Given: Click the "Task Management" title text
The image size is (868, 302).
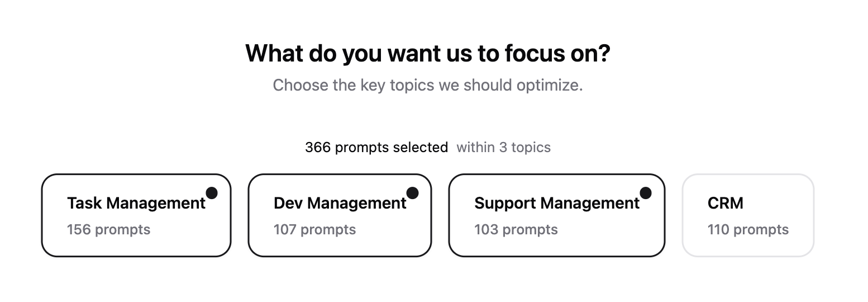Looking at the screenshot, I should pos(136,203).
